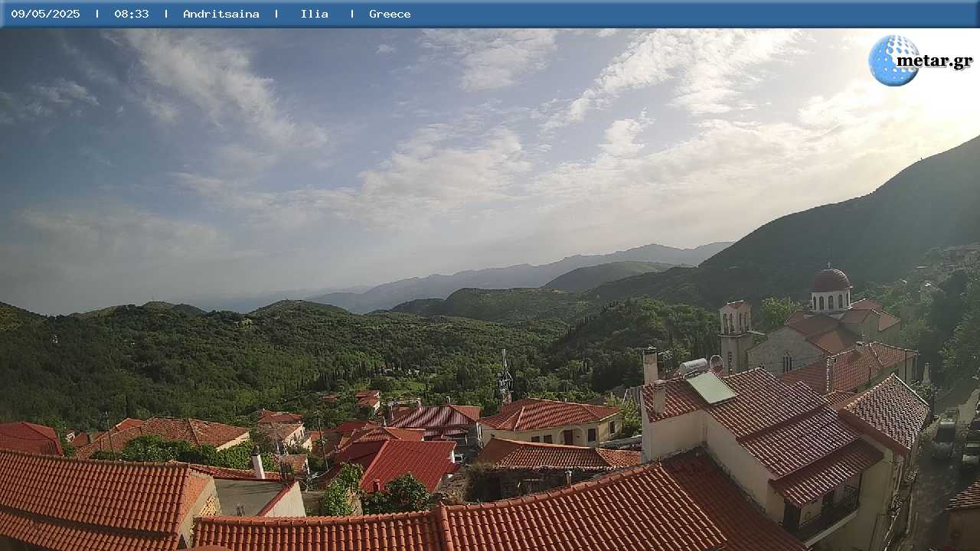
Task: Click the time stamp 08:33
Action: pyautogui.click(x=132, y=14)
